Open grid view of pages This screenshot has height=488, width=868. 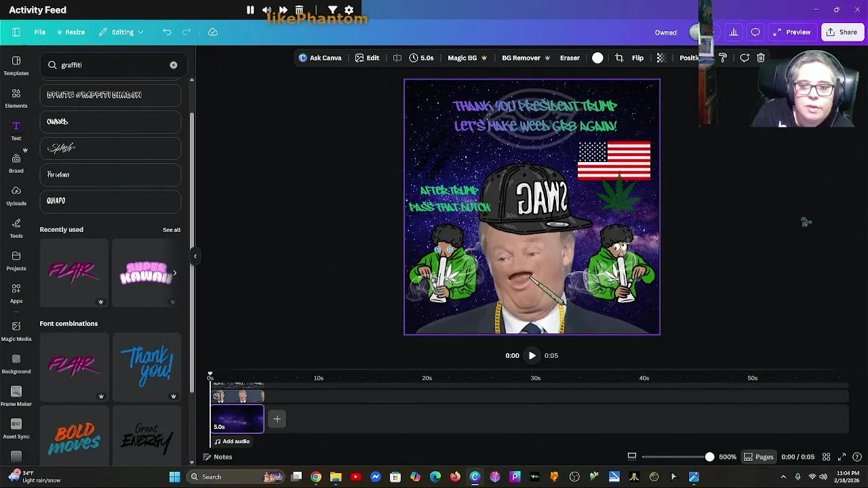point(827,457)
